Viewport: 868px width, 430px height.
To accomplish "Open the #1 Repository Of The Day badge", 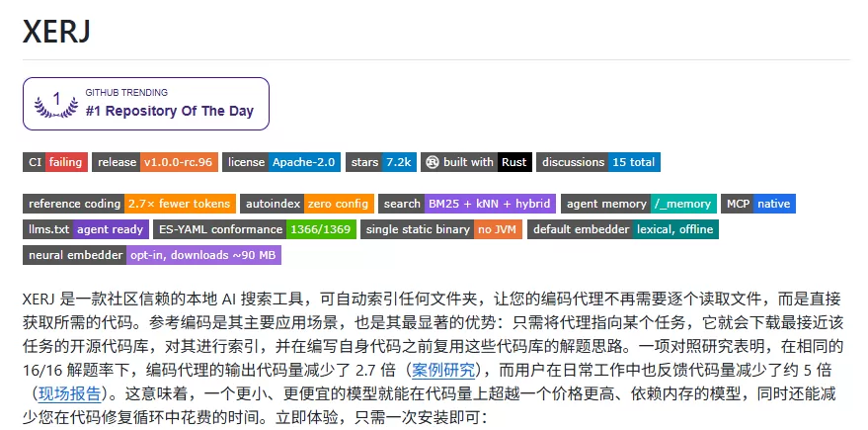I will (145, 104).
